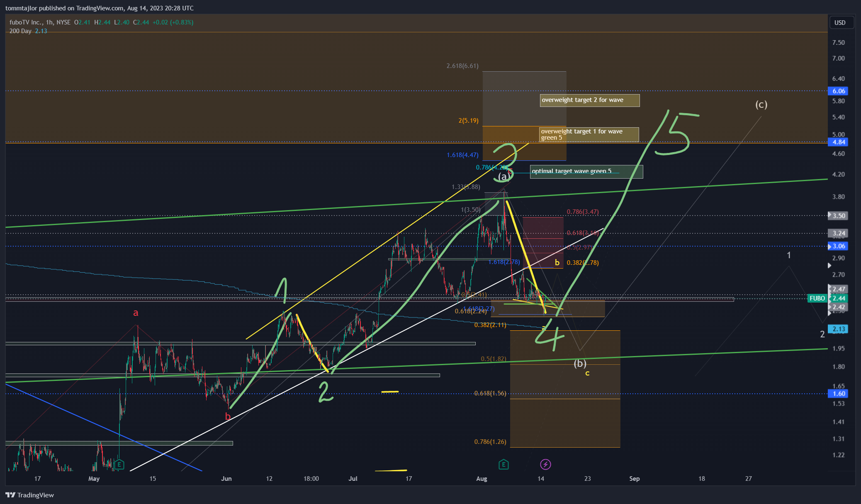Click the 'Jul' date on time axis
The width and height of the screenshot is (861, 504).
(353, 479)
